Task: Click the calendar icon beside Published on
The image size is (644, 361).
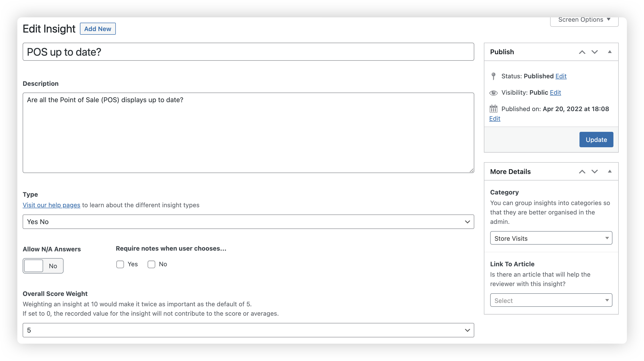Action: tap(493, 109)
